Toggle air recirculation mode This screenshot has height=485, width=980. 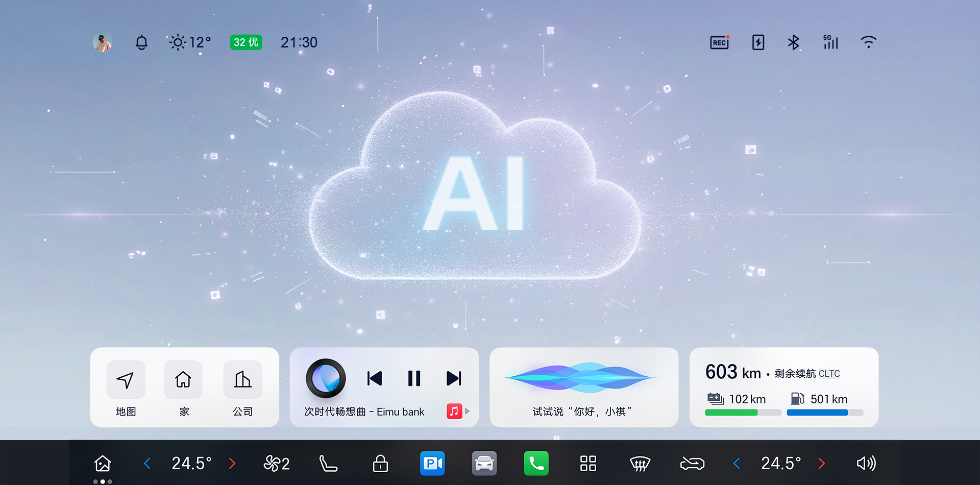coord(692,463)
